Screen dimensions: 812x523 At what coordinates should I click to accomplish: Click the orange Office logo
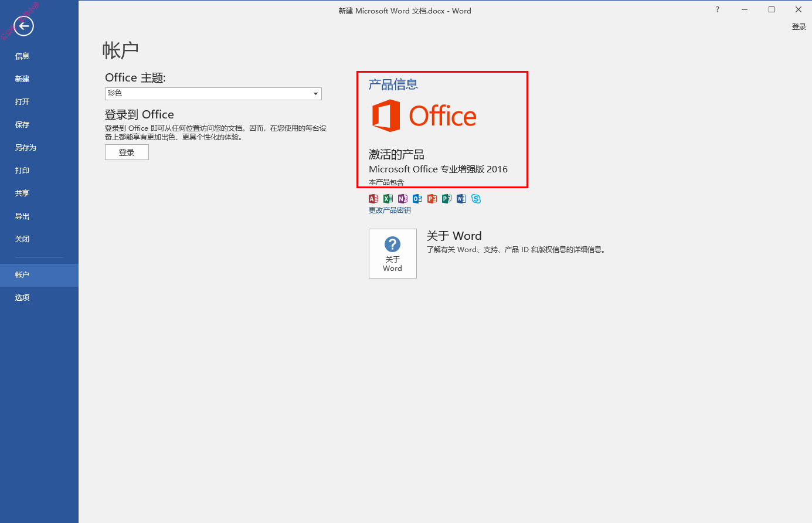click(x=424, y=116)
